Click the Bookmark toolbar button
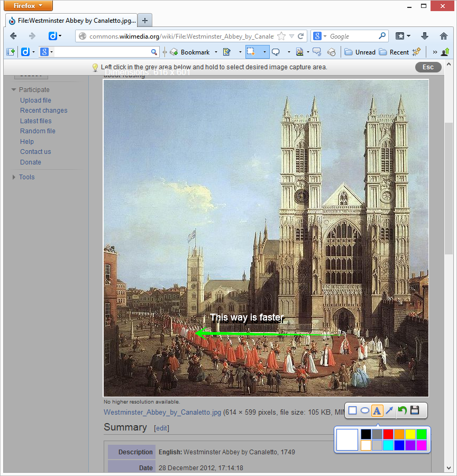 [x=190, y=52]
